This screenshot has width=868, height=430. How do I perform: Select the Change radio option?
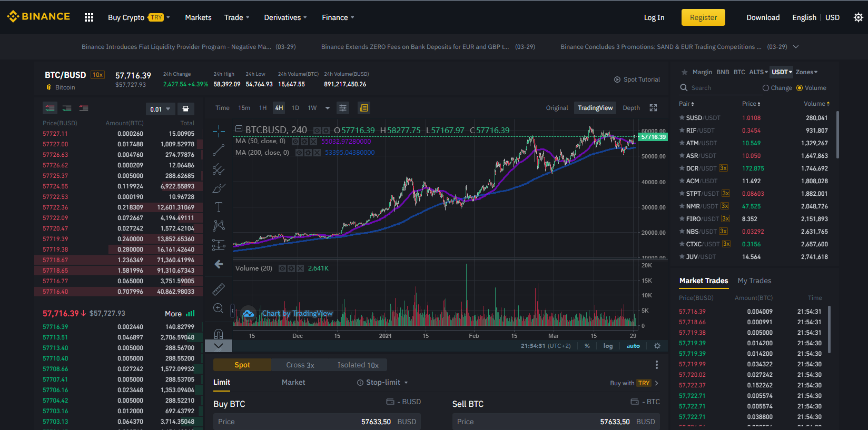tap(777, 88)
